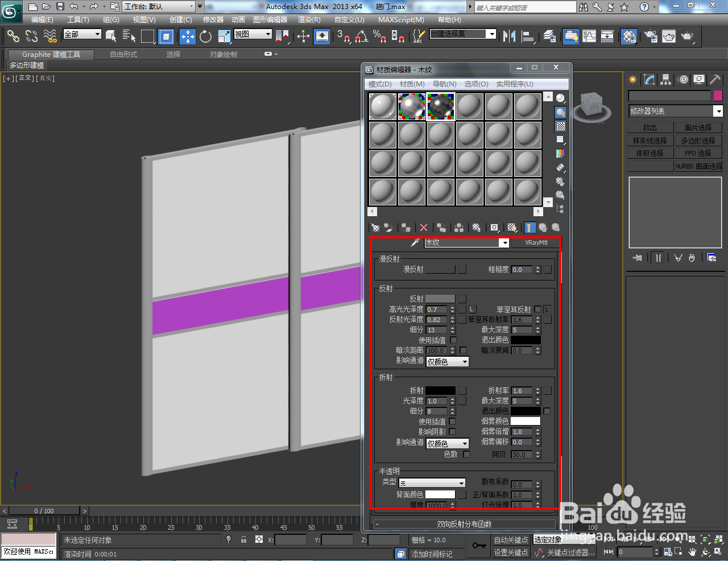Click the white 烟雾颜色 swatch

coord(526,421)
